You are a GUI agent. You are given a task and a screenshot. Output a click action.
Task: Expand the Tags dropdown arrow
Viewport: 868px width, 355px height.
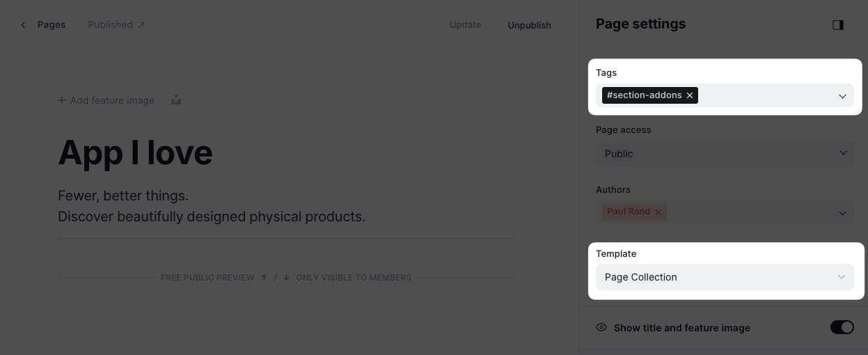click(x=842, y=96)
